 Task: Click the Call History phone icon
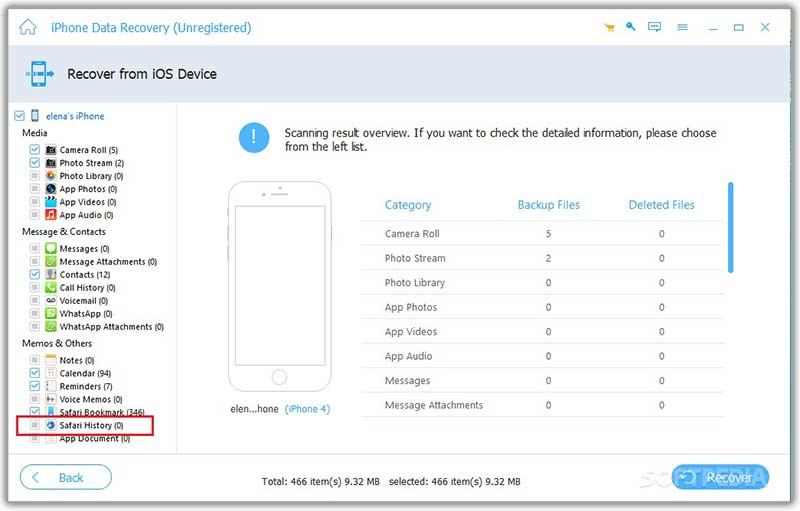pyautogui.click(x=50, y=288)
